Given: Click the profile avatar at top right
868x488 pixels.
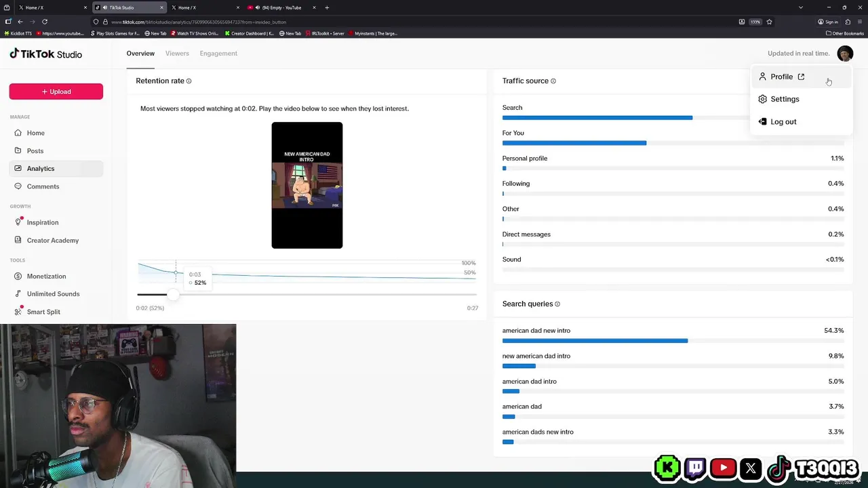Looking at the screenshot, I should 845,54.
